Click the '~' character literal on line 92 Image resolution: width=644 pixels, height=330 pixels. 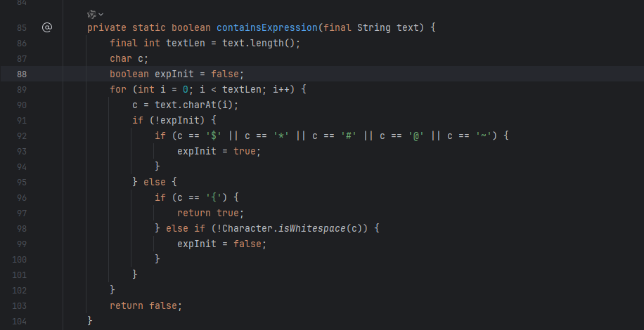[x=483, y=136]
